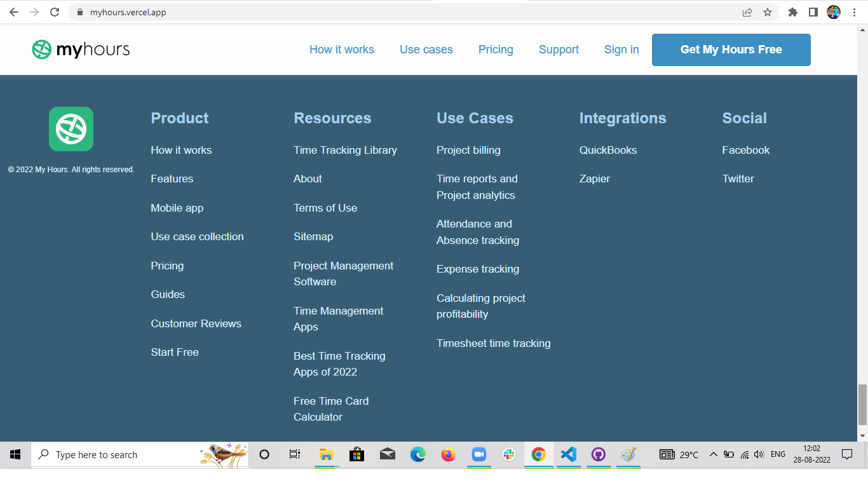Viewport: 868px width, 488px height.
Task: Open Use cases in top navigation
Action: [426, 50]
